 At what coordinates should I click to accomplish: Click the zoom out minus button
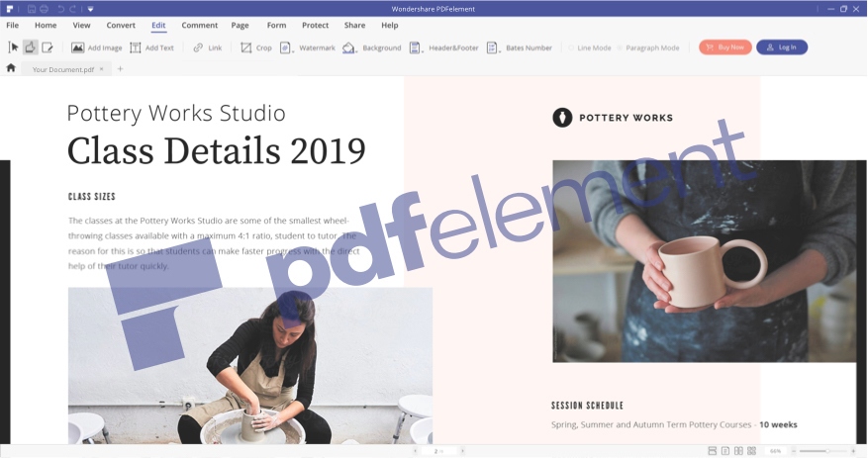[794, 451]
